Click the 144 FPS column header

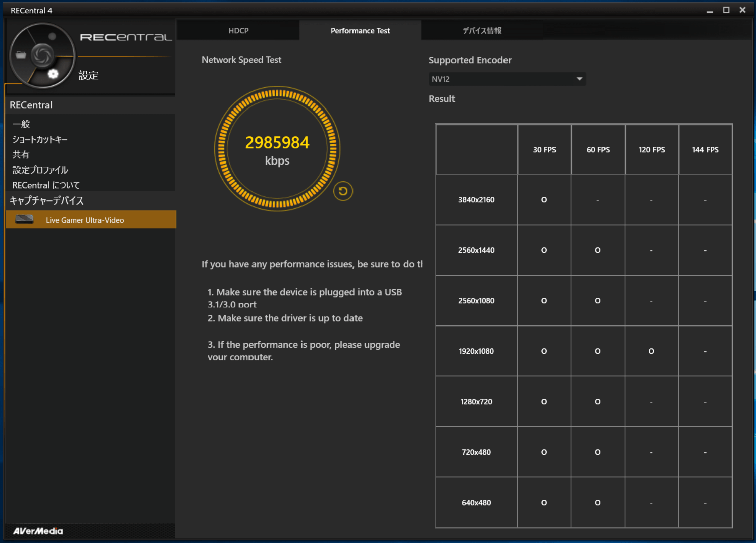click(705, 149)
